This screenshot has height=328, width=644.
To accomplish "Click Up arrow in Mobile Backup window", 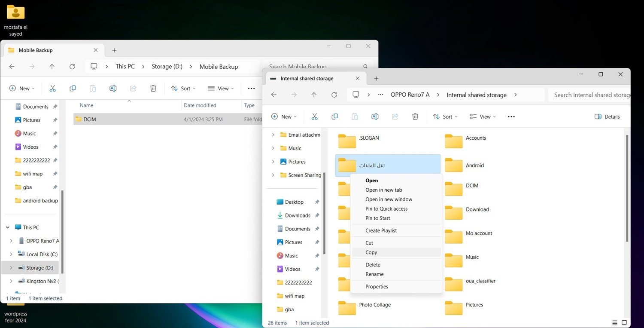I will (52, 67).
